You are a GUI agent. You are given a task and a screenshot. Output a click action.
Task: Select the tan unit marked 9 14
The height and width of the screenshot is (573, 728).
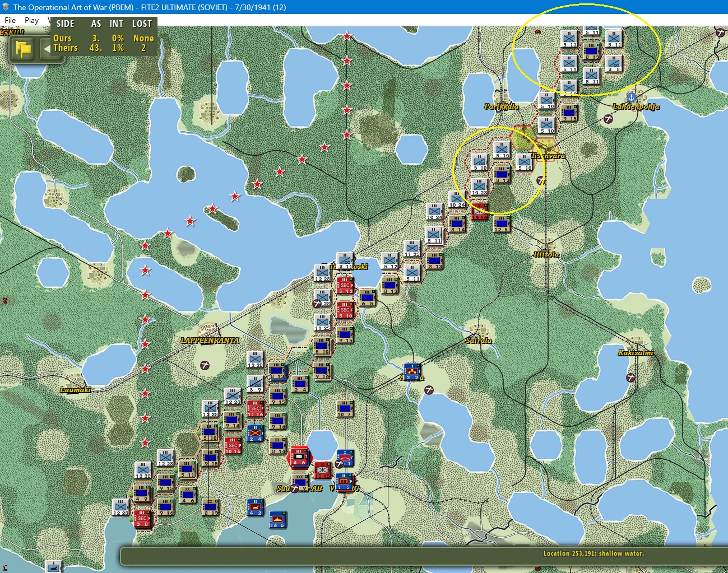(233, 421)
